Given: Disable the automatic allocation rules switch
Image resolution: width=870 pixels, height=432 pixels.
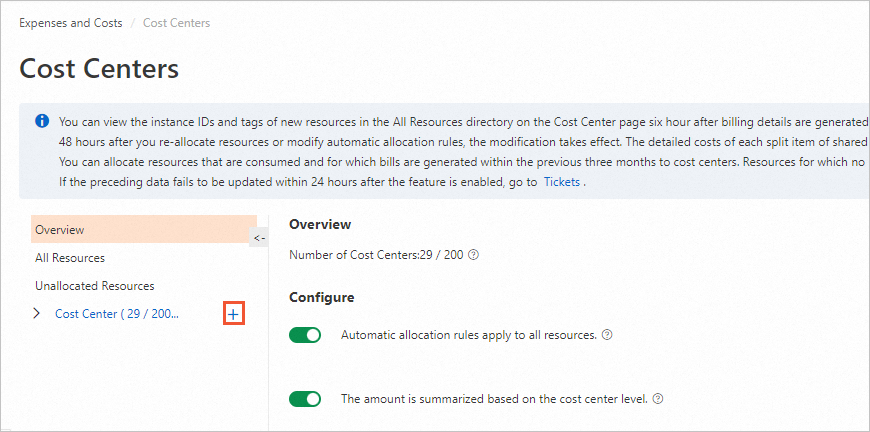Looking at the screenshot, I should click(305, 335).
